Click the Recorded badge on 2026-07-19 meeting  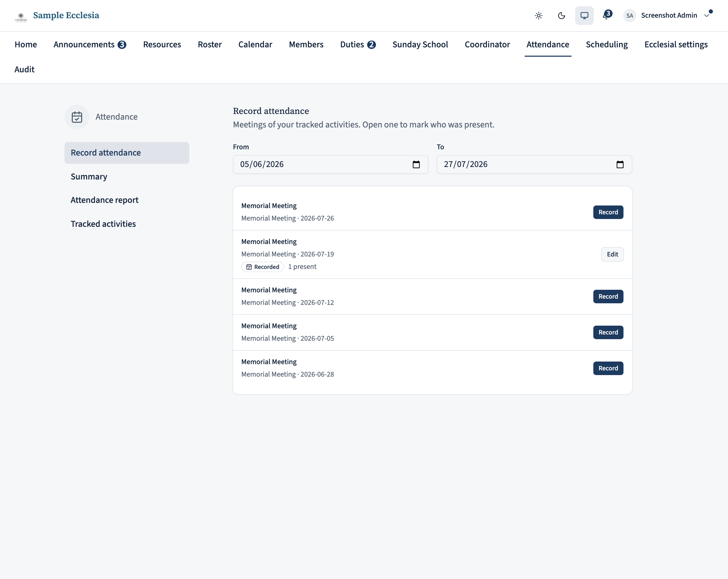click(x=263, y=267)
